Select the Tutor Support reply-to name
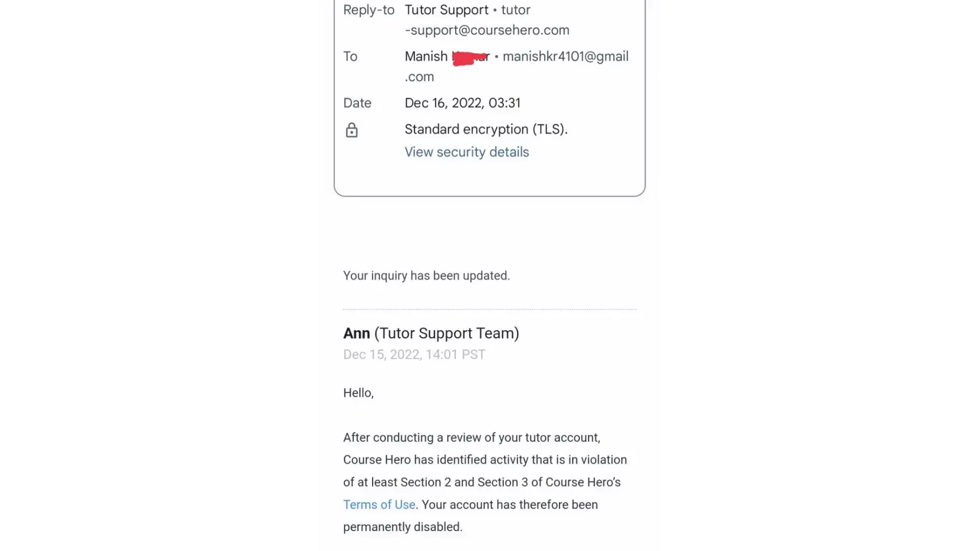The width and height of the screenshot is (980, 551). point(446,10)
